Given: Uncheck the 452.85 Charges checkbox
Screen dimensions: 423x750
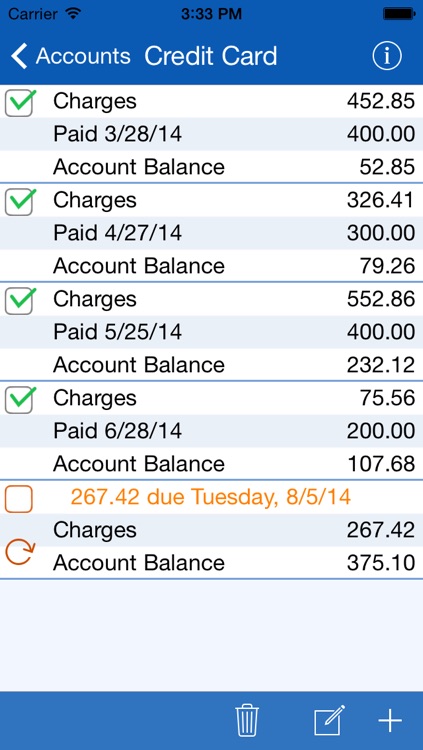Looking at the screenshot, I should pyautogui.click(x=20, y=102).
